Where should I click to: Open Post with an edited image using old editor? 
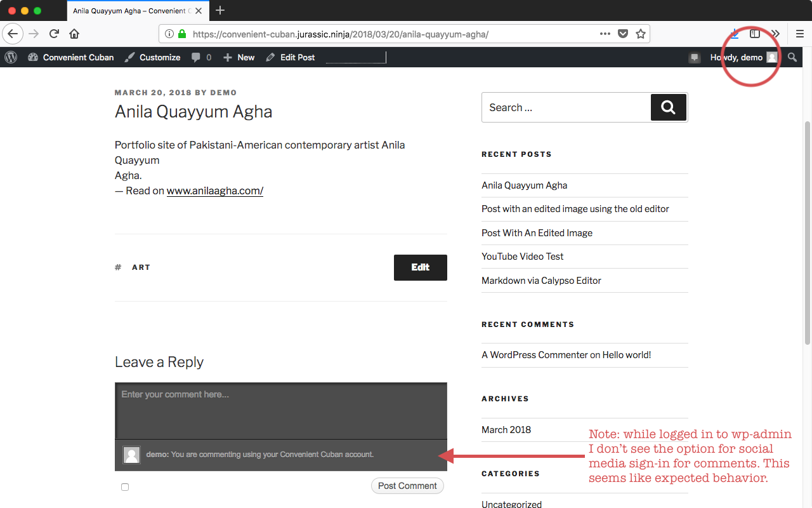[x=575, y=209]
